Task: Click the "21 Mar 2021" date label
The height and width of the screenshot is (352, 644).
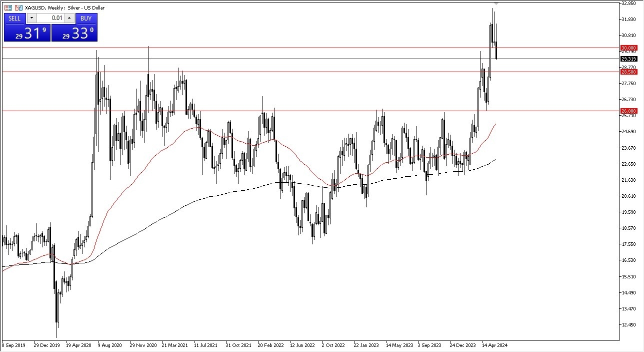Action: click(x=174, y=345)
